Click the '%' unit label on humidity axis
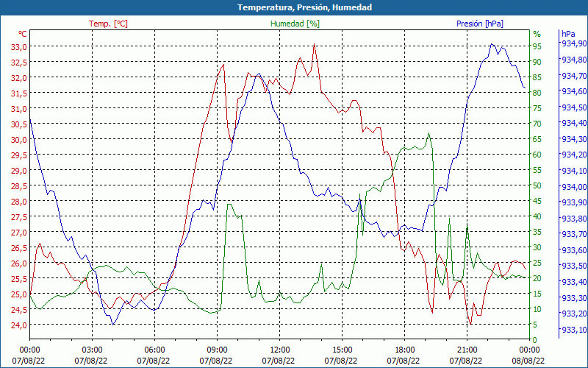The width and height of the screenshot is (588, 368). pyautogui.click(x=537, y=34)
